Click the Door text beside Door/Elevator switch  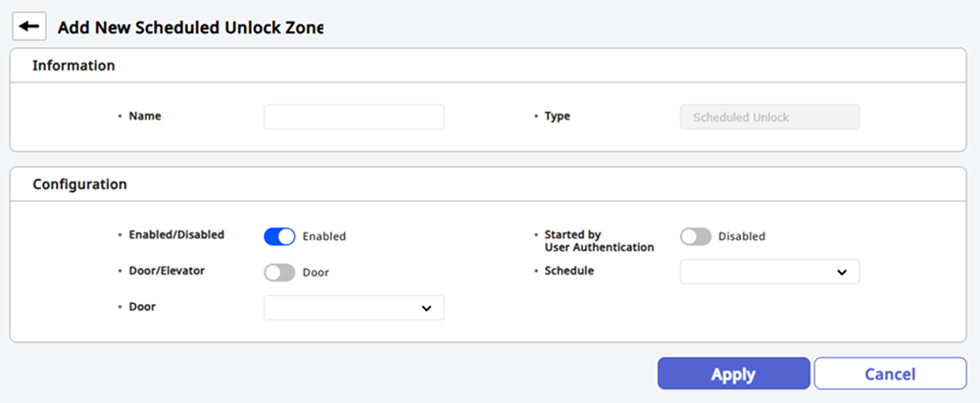coord(316,273)
